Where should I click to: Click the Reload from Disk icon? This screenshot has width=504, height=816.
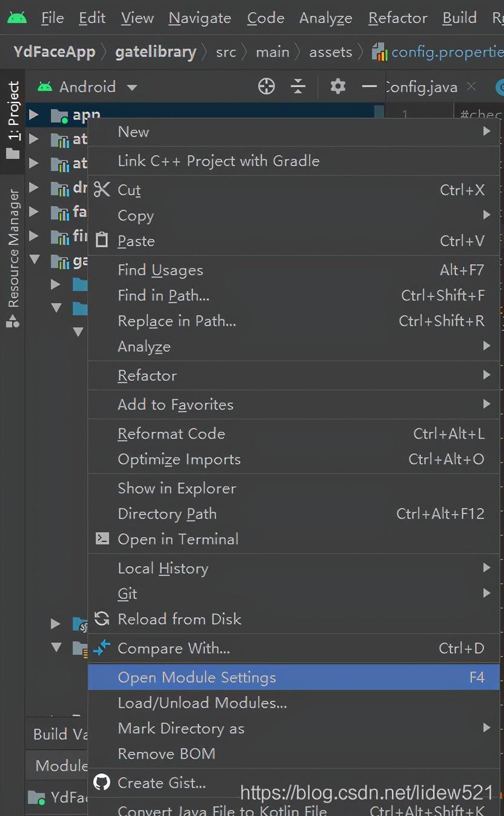tap(102, 618)
